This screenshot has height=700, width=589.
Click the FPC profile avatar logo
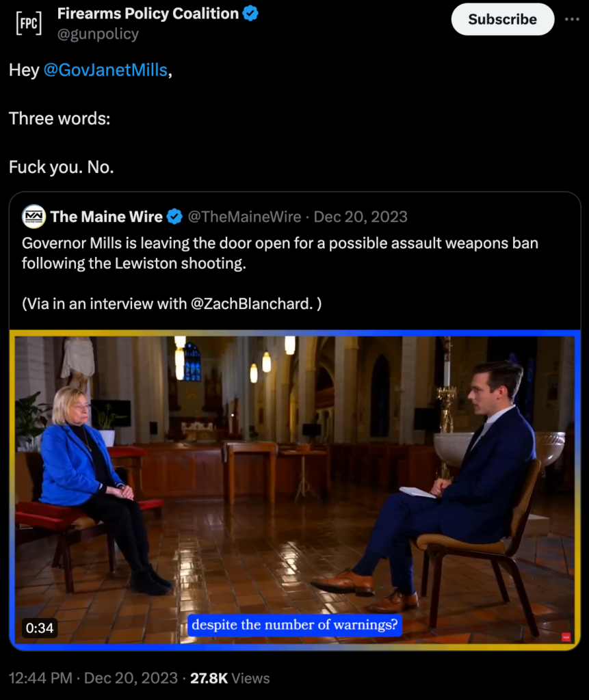pos(29,23)
